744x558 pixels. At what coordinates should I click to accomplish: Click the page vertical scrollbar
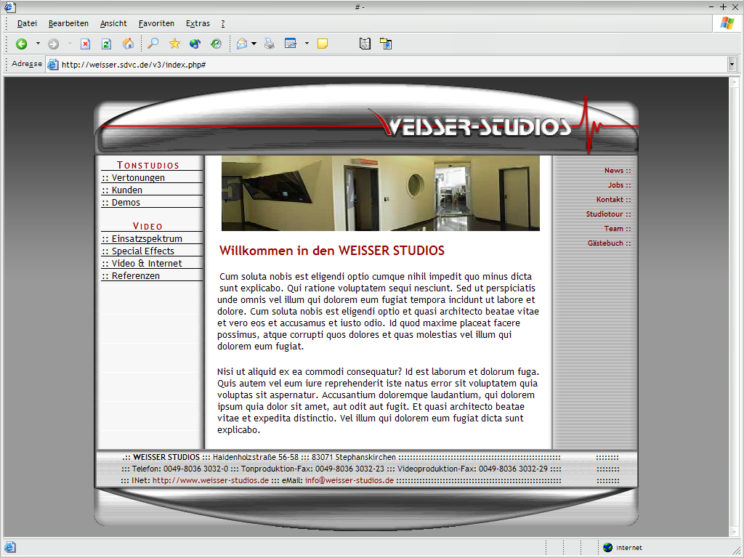(x=735, y=307)
